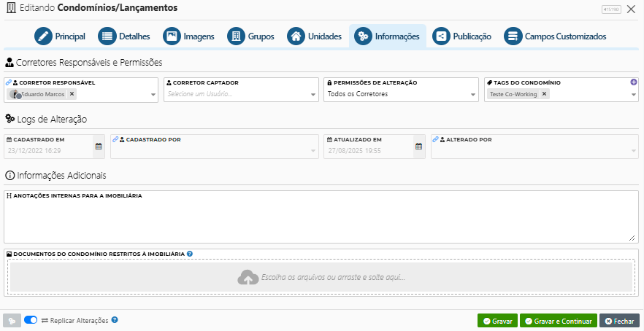Open calendar icon for Cadastrado Em
This screenshot has width=644, height=331.
(99, 147)
